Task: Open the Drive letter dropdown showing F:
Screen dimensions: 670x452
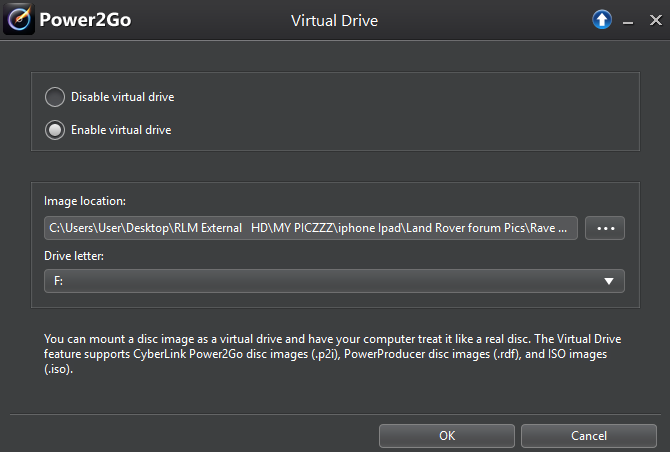Action: (x=334, y=281)
